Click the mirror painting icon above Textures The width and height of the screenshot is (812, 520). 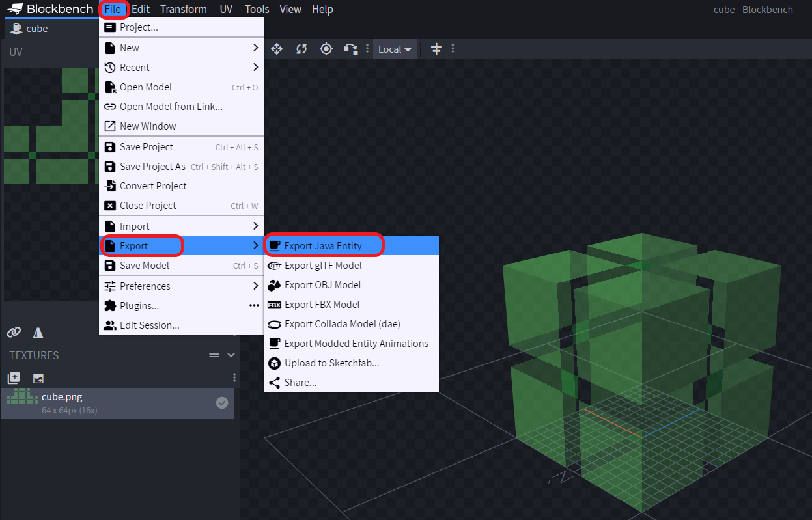click(x=38, y=333)
